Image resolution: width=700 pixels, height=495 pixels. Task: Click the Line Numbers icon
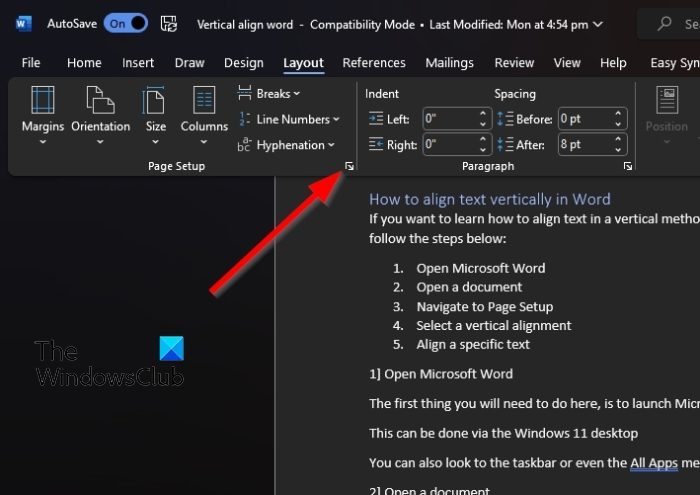[x=245, y=119]
